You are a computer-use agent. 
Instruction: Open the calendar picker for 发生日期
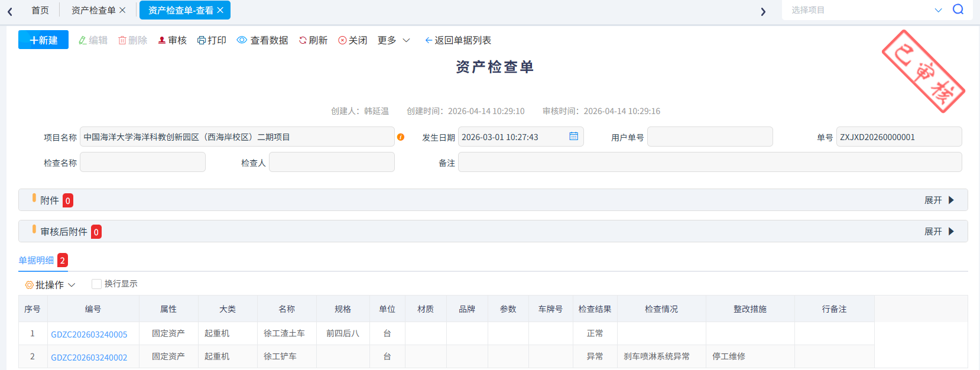[x=573, y=137]
